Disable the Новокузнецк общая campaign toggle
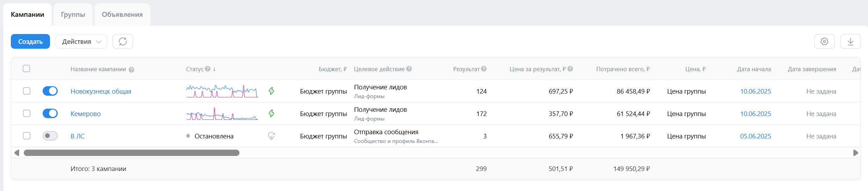Image resolution: width=868 pixels, height=191 pixels. coord(50,91)
